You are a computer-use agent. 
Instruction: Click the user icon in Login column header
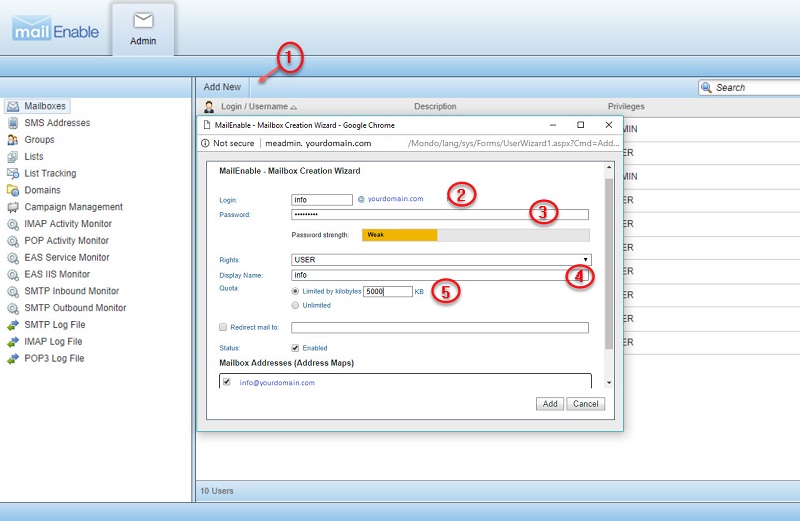click(x=209, y=107)
